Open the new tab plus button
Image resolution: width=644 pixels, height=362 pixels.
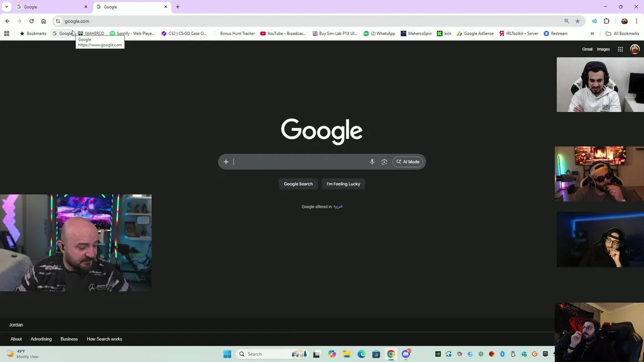tap(178, 7)
